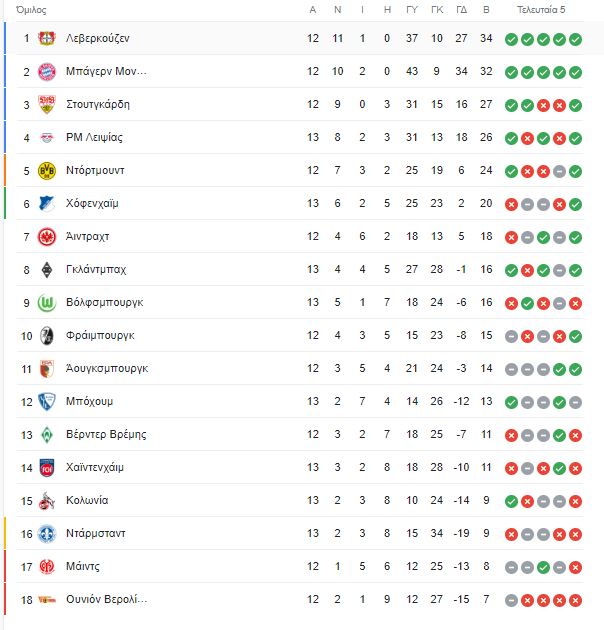Click the Bayer Leverkusen club crest
Viewport: 604px width, 630px height.
(47, 39)
